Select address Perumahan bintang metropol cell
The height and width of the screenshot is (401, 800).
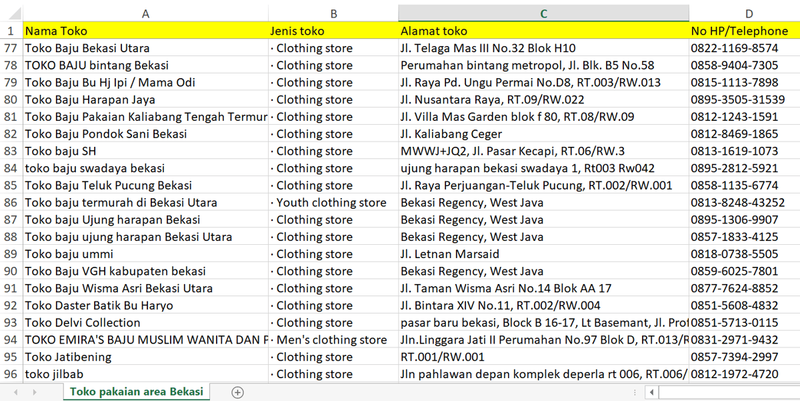543,65
